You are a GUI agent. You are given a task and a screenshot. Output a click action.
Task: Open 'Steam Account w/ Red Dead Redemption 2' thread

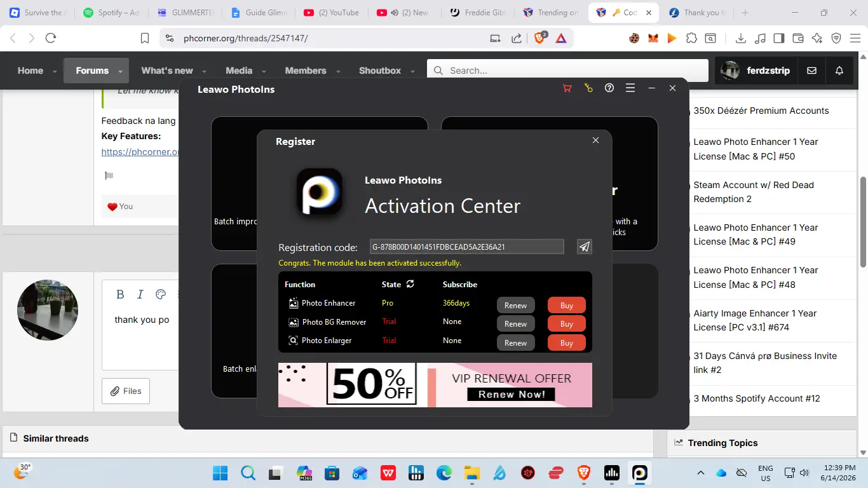coord(754,192)
